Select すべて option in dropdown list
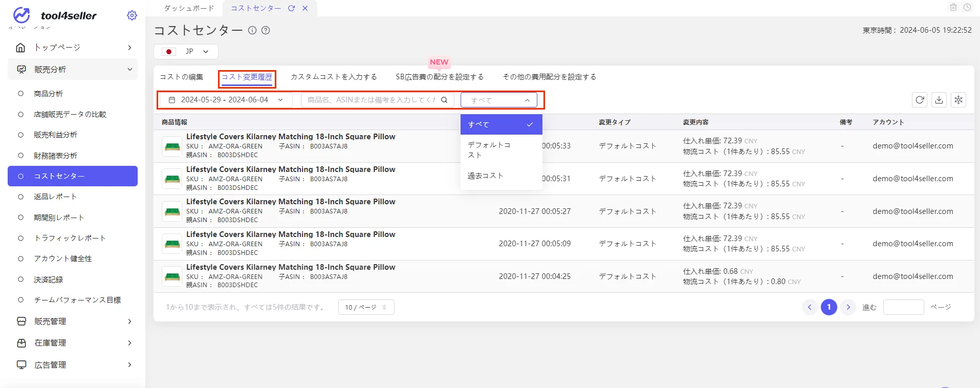 [x=502, y=124]
